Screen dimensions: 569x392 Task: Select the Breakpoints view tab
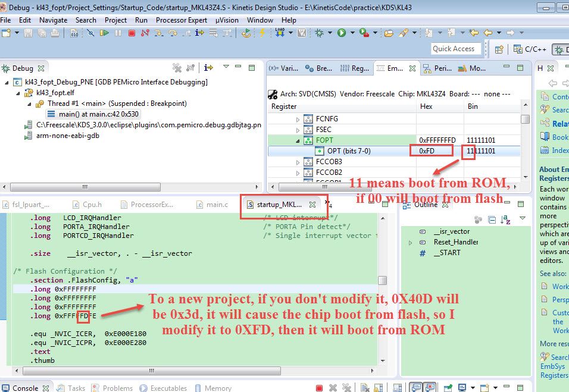point(318,68)
